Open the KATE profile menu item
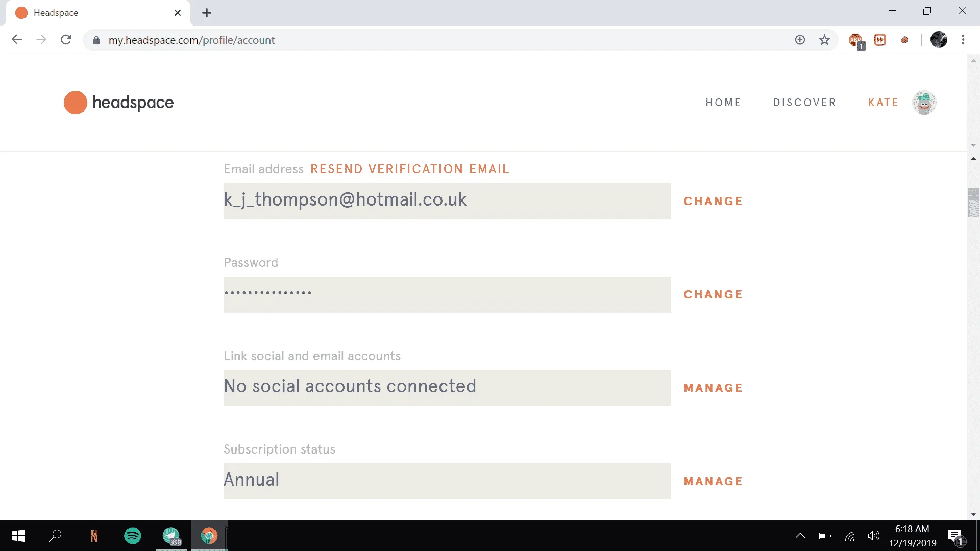The width and height of the screenshot is (980, 551). point(883,103)
